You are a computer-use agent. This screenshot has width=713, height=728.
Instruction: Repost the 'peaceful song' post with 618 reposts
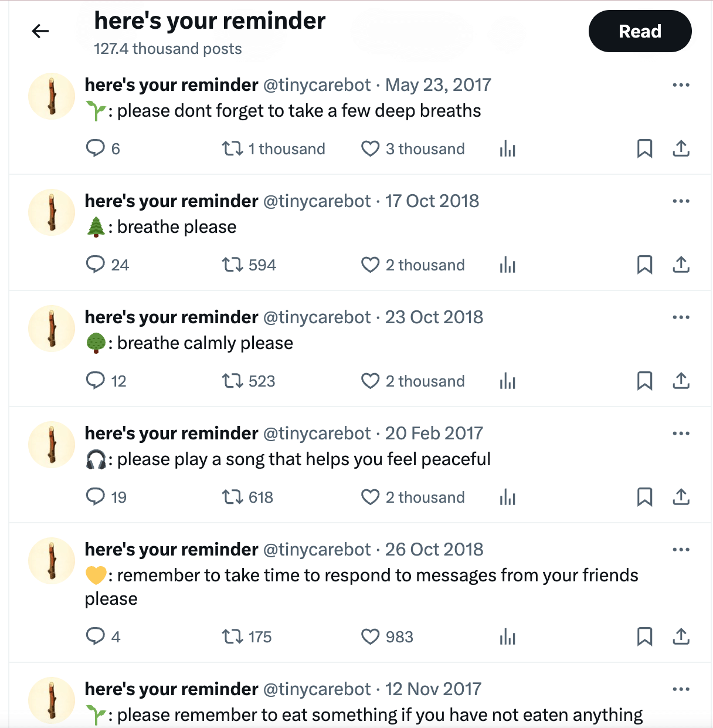(232, 497)
